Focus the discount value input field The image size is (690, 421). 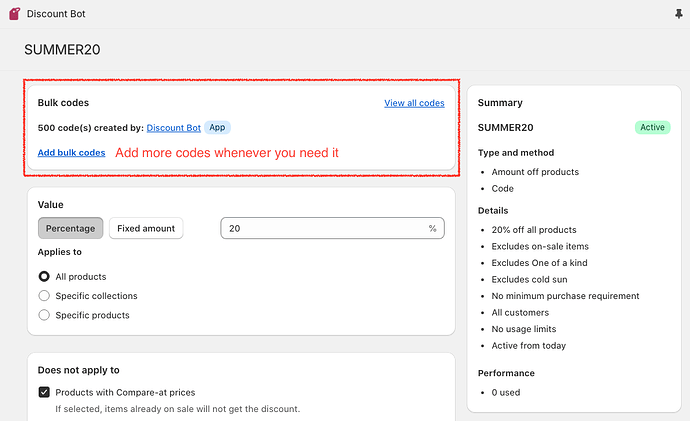320,228
